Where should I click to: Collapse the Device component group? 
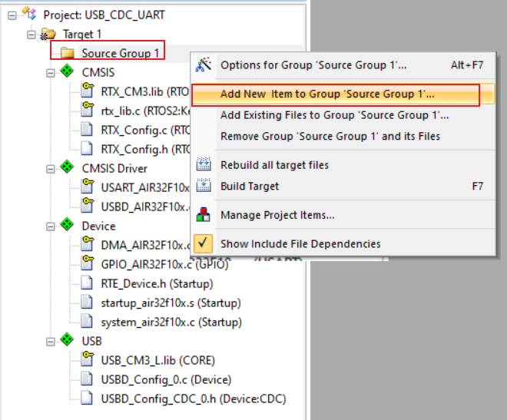[x=51, y=227]
